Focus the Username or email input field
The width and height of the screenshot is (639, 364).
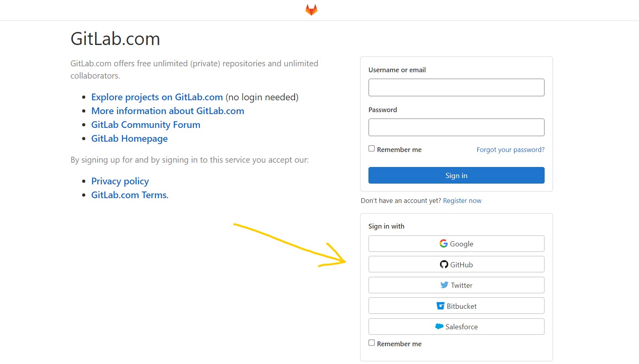point(456,87)
